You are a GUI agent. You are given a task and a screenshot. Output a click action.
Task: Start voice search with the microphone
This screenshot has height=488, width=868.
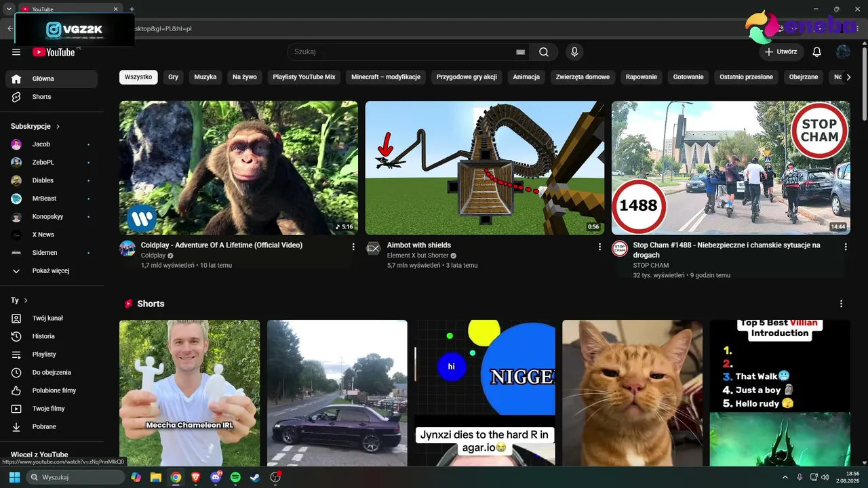[574, 52]
